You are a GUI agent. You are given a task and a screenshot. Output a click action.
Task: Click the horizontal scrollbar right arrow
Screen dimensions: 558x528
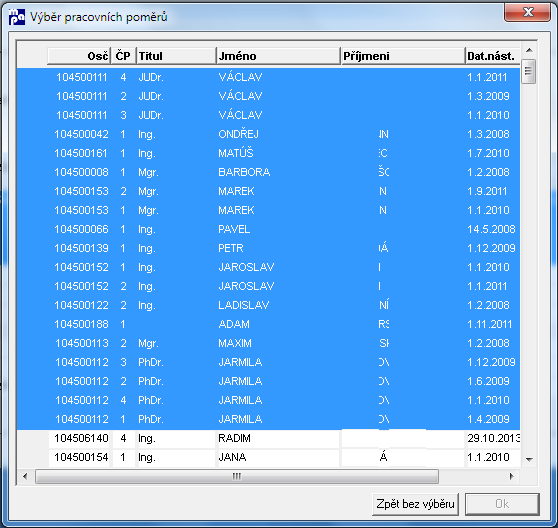[511, 476]
